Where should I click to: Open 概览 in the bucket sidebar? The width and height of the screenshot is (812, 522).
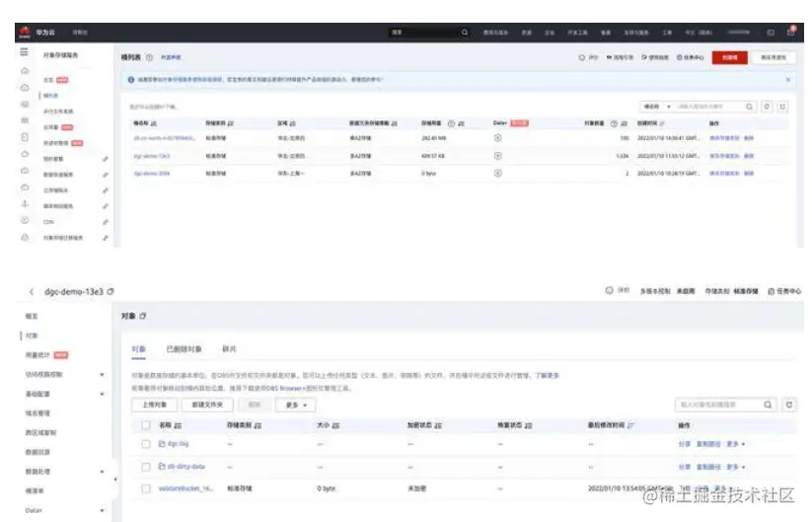(x=32, y=316)
